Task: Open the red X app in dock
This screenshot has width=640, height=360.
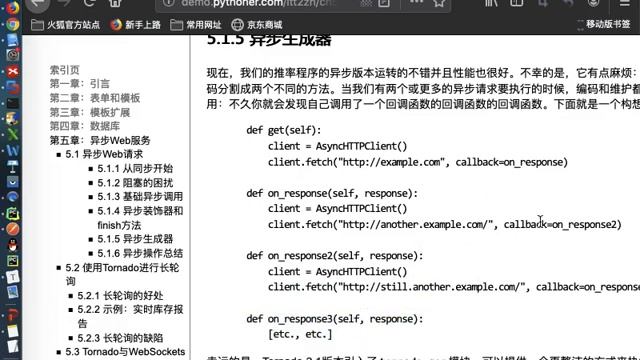Action: pyautogui.click(x=13, y=71)
